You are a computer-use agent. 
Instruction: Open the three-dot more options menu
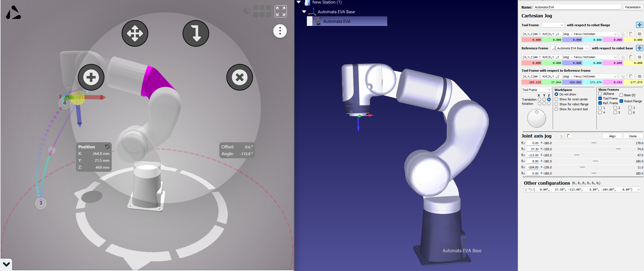pos(280,31)
